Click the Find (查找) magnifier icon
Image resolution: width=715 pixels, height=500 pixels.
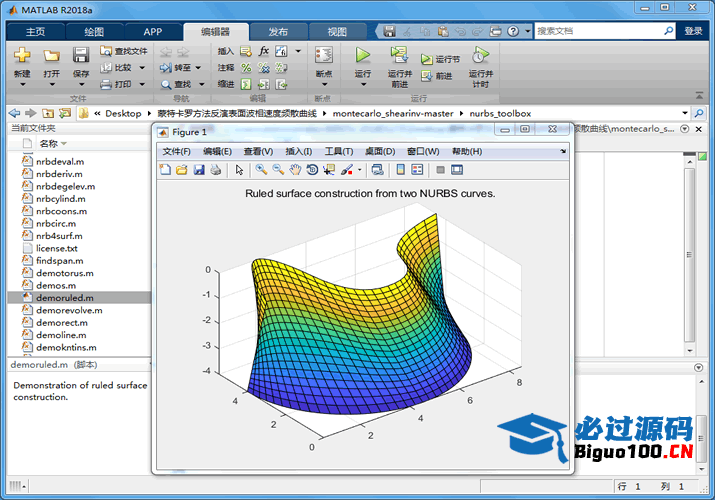[166, 84]
